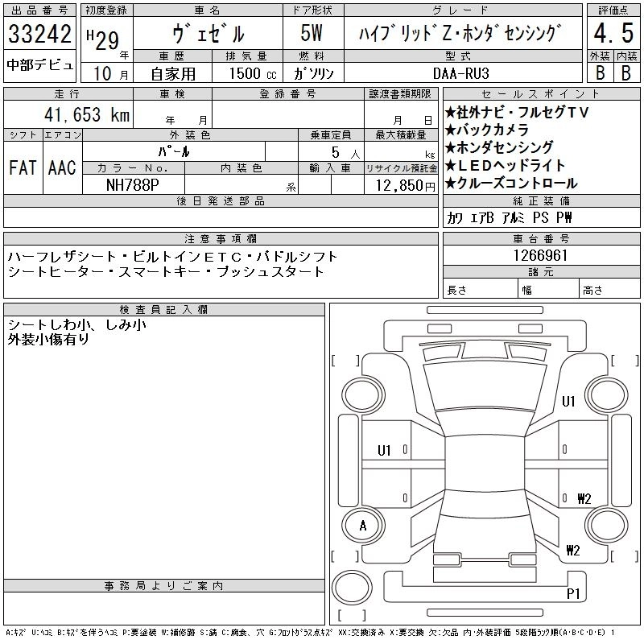Click the 諸元 header

(x=541, y=271)
